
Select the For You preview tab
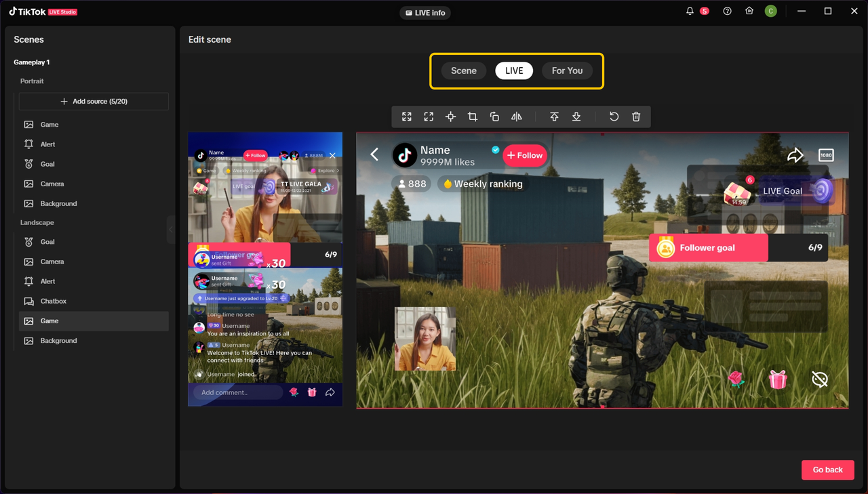pyautogui.click(x=567, y=70)
